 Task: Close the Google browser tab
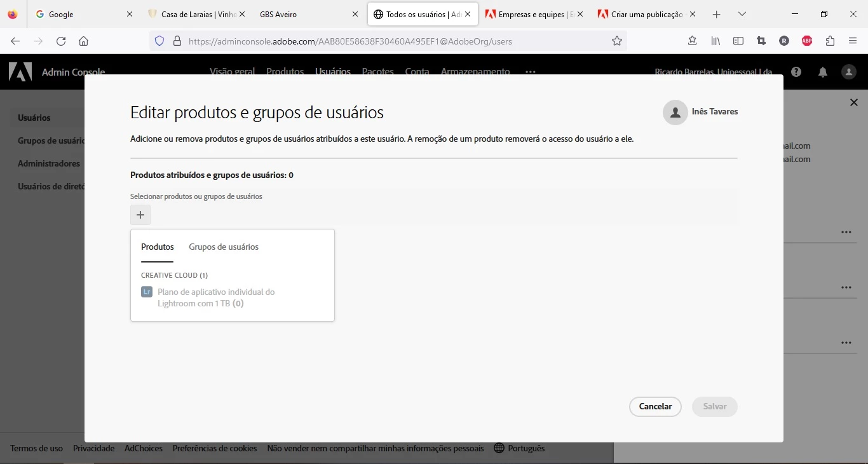pyautogui.click(x=130, y=14)
